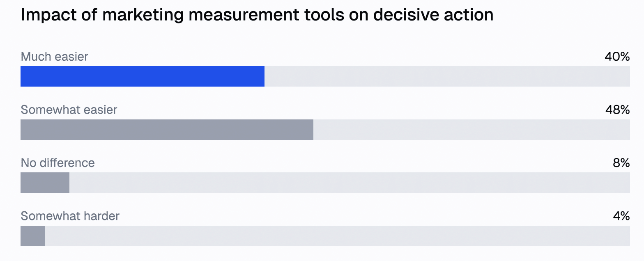Click empty track of Somewhat harder bar
644x261 pixels.
coord(338,236)
